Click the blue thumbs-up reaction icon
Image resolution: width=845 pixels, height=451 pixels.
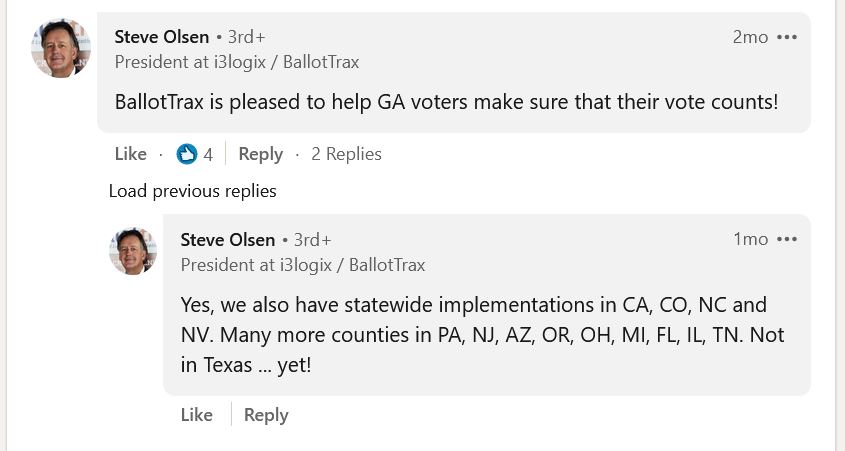pos(187,154)
